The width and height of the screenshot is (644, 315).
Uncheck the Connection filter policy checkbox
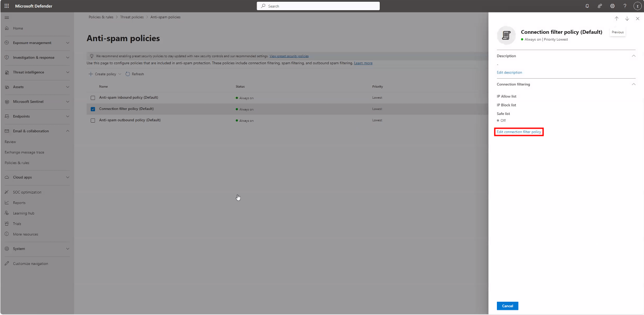(93, 109)
